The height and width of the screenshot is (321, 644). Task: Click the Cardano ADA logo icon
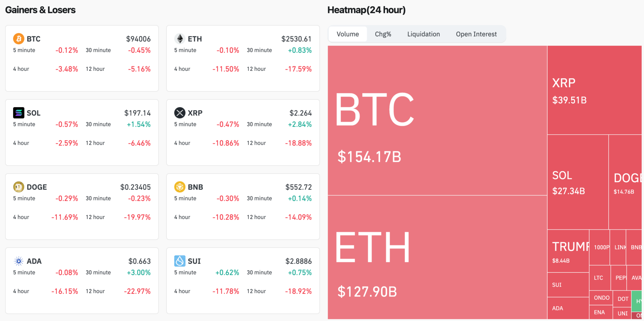[18, 261]
